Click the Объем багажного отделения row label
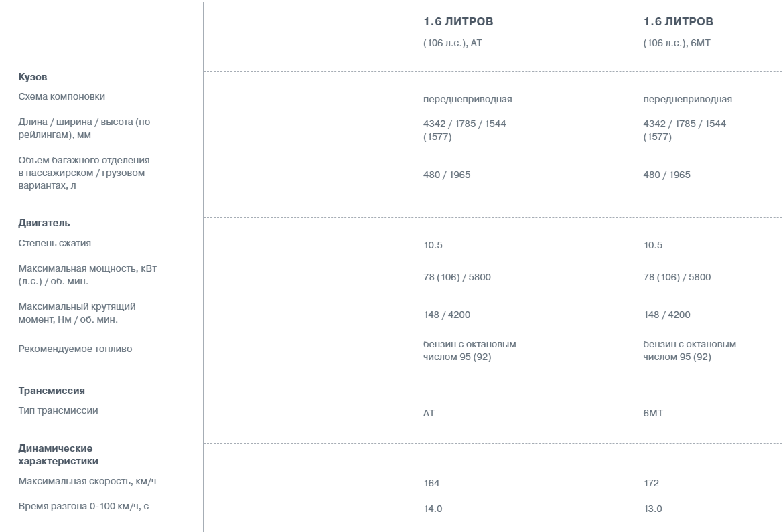The width and height of the screenshot is (783, 532). point(84,173)
